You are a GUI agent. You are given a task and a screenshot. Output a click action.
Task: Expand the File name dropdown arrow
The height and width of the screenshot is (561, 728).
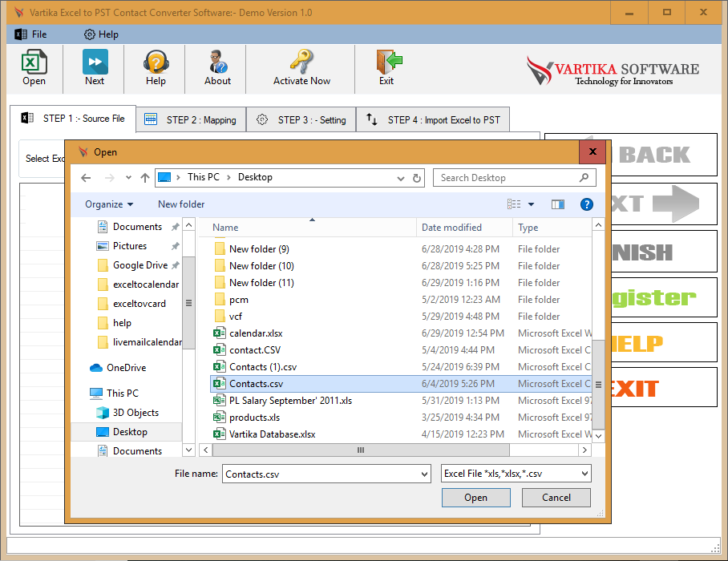point(424,474)
